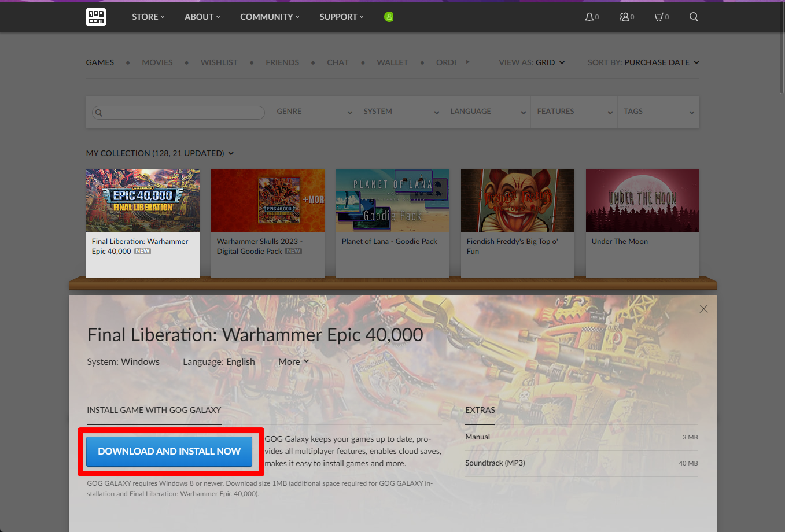Screen dimensions: 785x532
Task: Click DOWNLOAD AND INSTALL NOW button
Action: (x=169, y=451)
